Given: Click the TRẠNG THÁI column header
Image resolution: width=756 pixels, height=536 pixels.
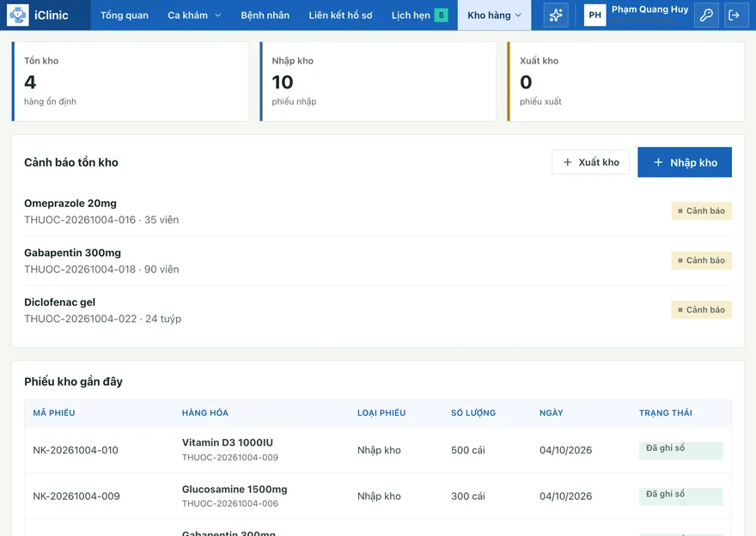Looking at the screenshot, I should coord(665,412).
